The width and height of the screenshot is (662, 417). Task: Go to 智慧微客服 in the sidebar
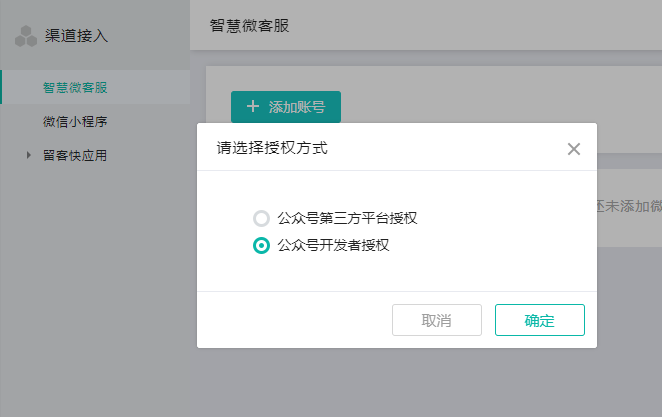click(74, 87)
